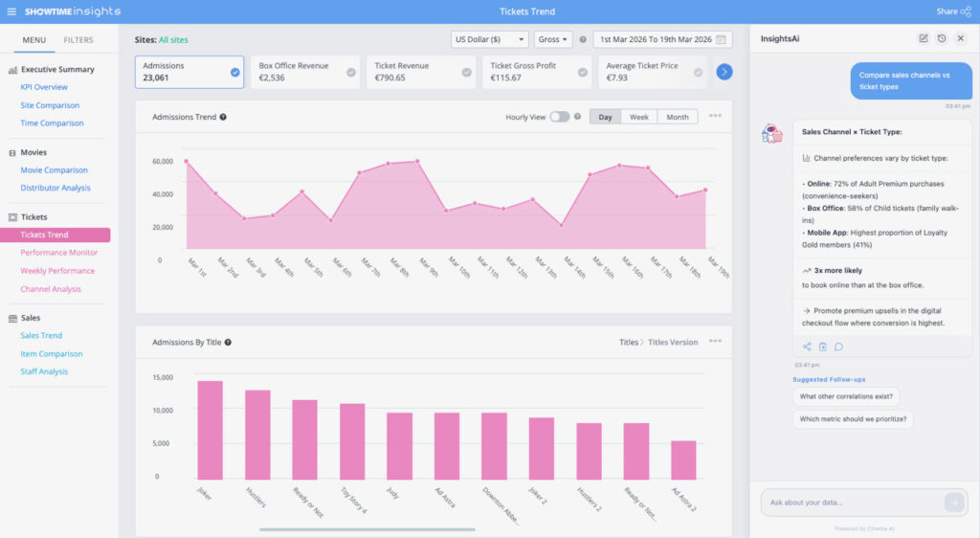The image size is (980, 538).
Task: Share the AI response
Action: coord(807,347)
